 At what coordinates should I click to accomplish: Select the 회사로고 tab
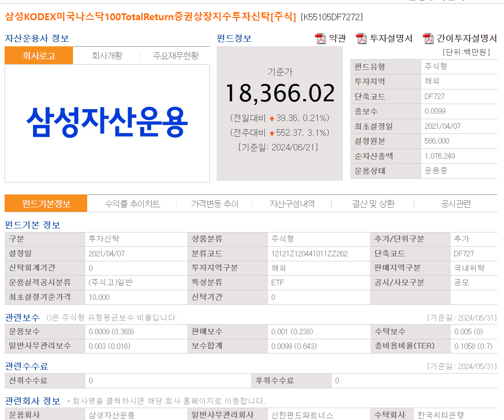39,55
